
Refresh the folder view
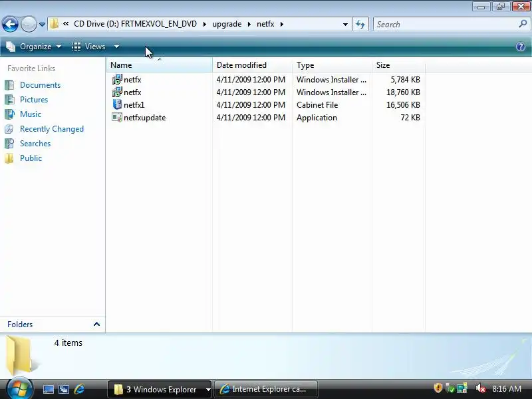pos(360,25)
